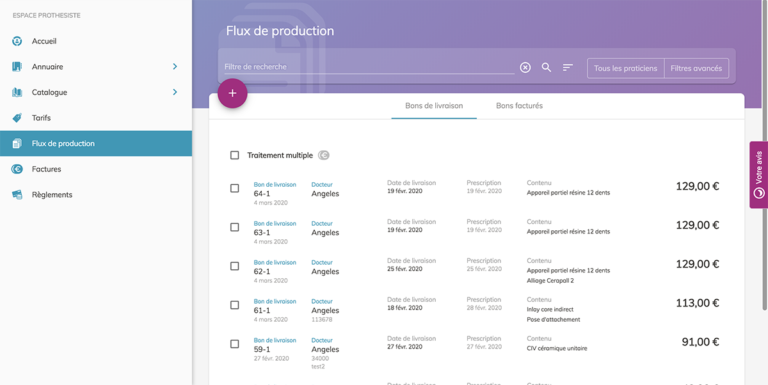The height and width of the screenshot is (385, 768).
Task: Click the reference 113678 under Angeles
Action: tap(322, 320)
